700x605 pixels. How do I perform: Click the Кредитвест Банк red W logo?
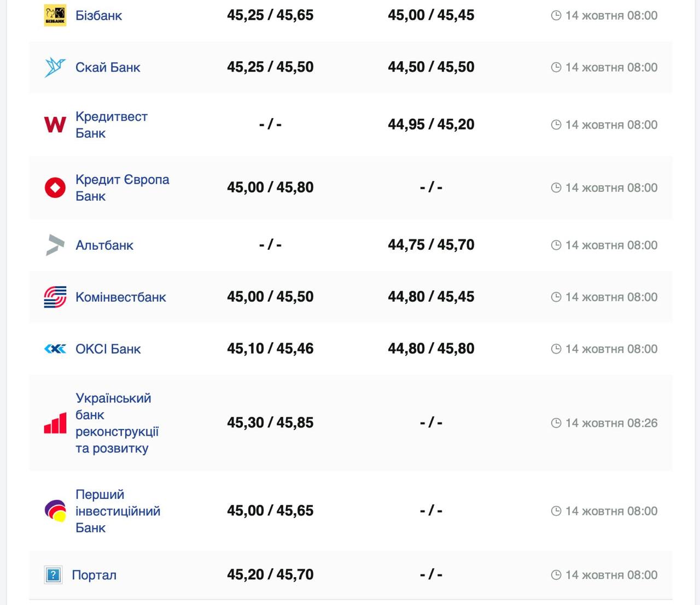coord(55,125)
